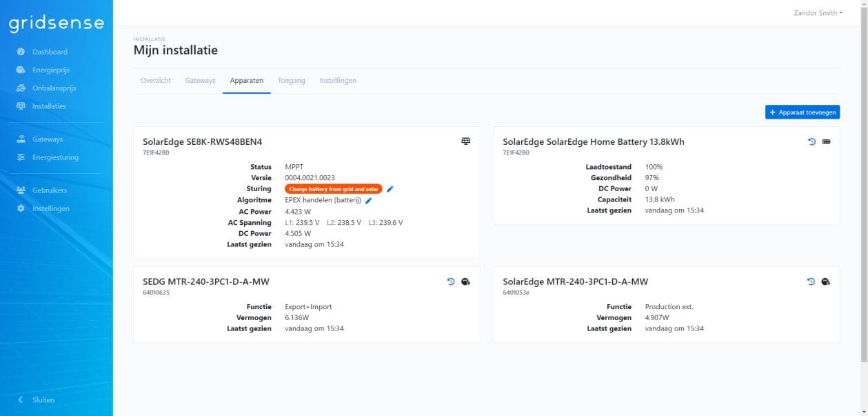Click the serial number 64010635
Image resolution: width=868 pixels, height=416 pixels.
point(156,293)
